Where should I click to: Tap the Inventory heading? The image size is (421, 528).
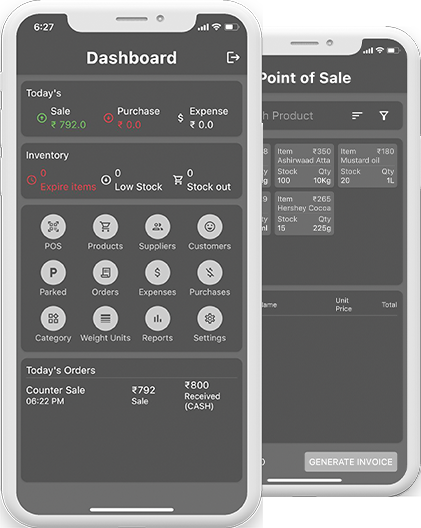pyautogui.click(x=47, y=155)
